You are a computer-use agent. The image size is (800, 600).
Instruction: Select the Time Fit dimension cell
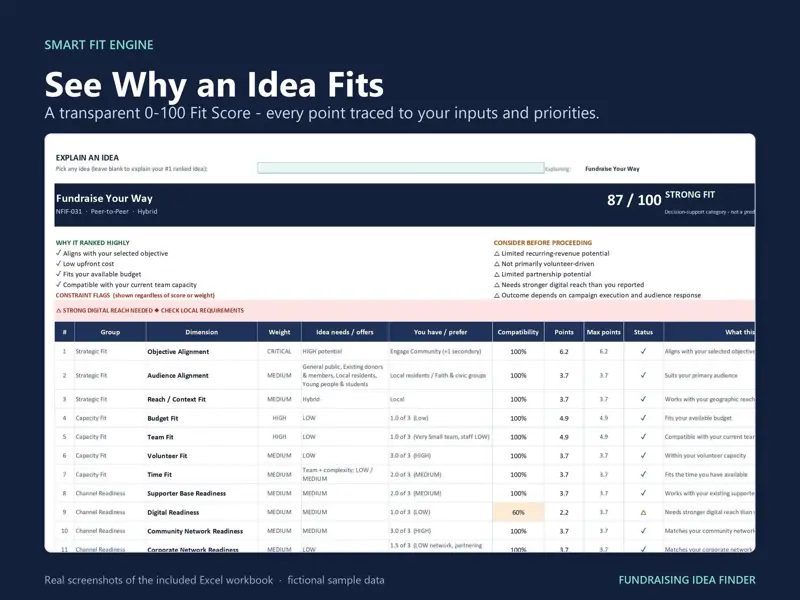click(202, 474)
